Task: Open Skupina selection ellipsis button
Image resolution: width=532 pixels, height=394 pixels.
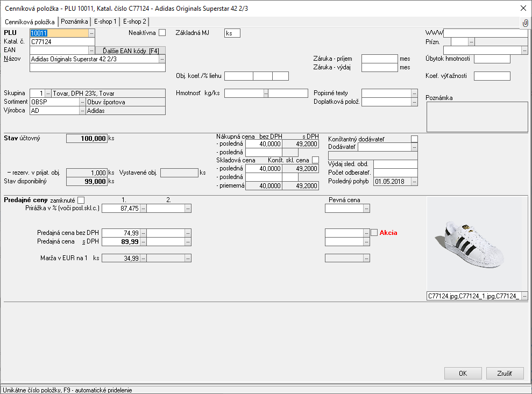Action: [x=48, y=93]
